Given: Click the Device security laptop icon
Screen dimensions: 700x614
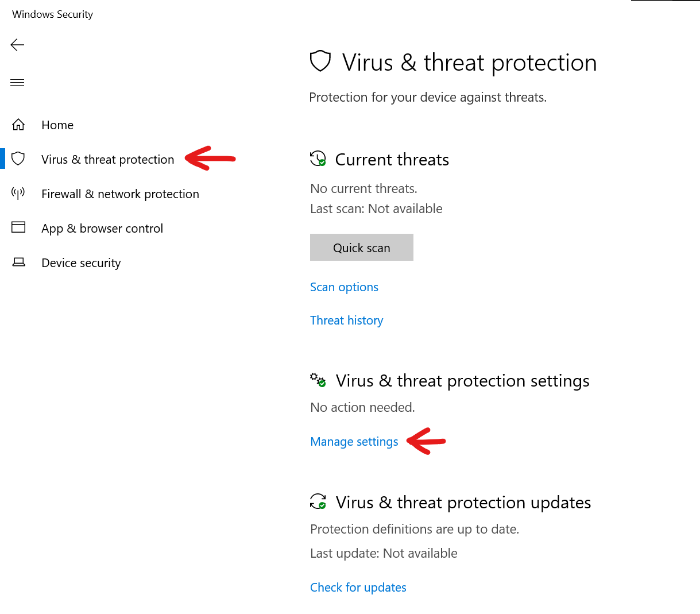Looking at the screenshot, I should click(18, 262).
